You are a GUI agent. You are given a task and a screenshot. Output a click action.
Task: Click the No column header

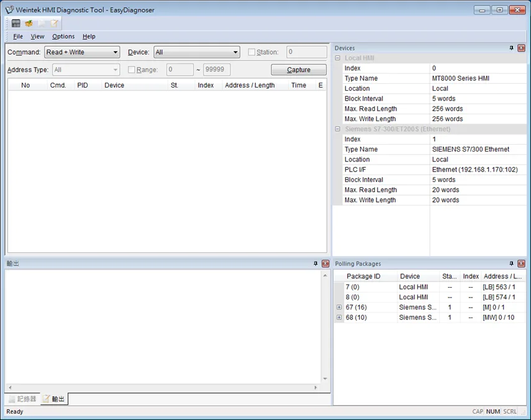(x=27, y=85)
